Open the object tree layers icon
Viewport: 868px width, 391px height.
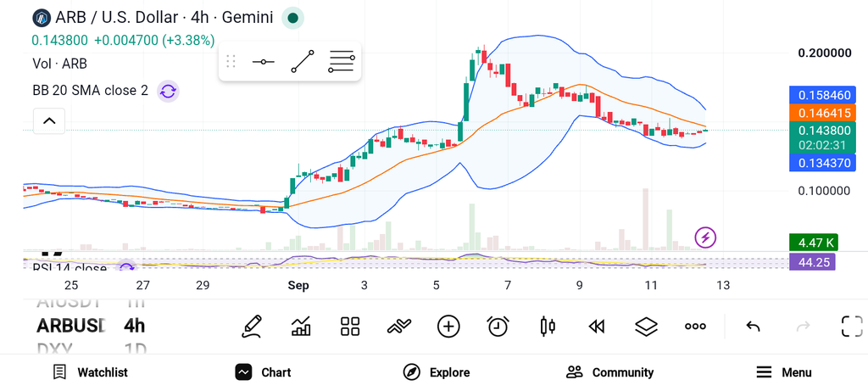pos(646,327)
